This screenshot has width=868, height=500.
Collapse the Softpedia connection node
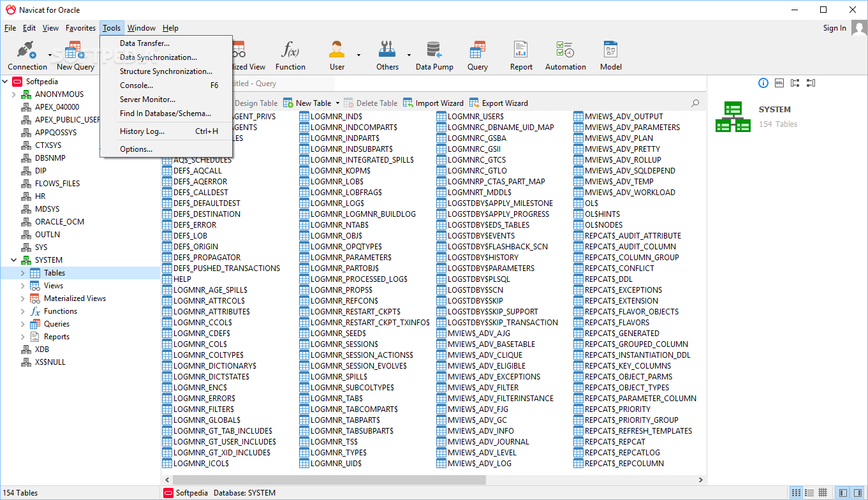pyautogui.click(x=5, y=82)
